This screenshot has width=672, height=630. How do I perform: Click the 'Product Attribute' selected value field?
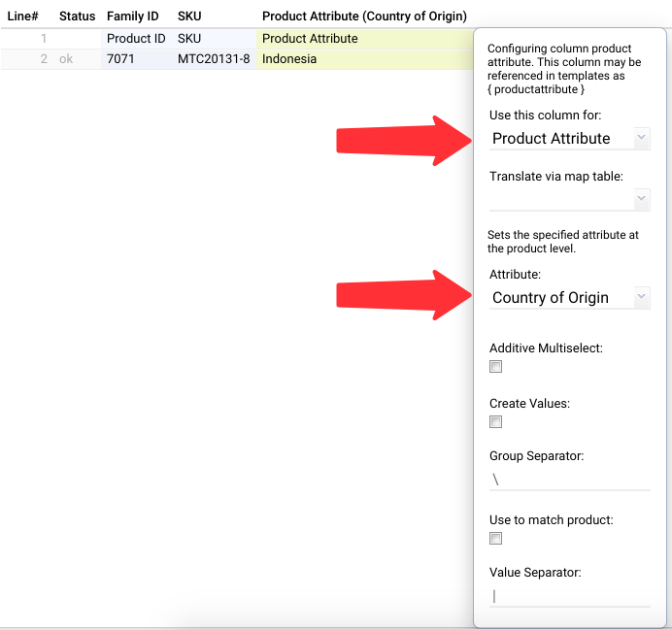(561, 139)
